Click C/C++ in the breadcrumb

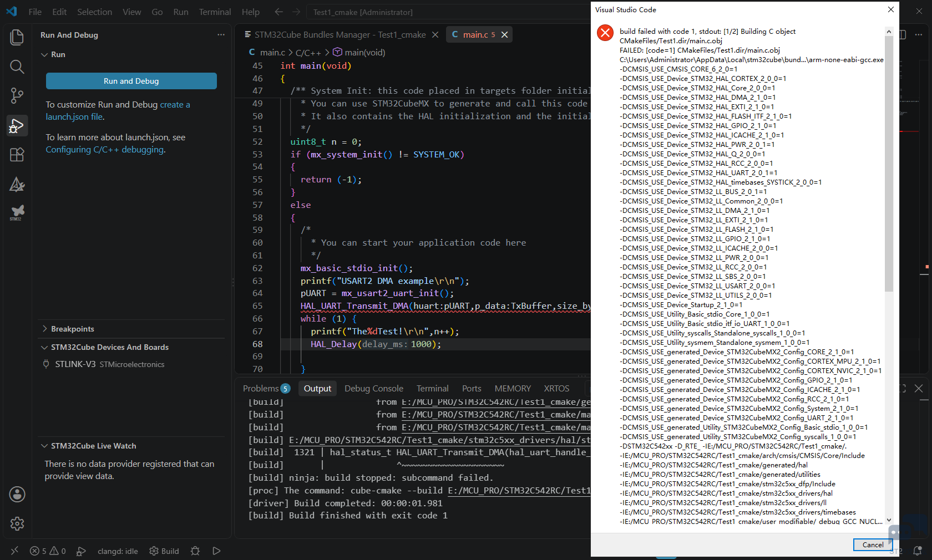point(308,52)
